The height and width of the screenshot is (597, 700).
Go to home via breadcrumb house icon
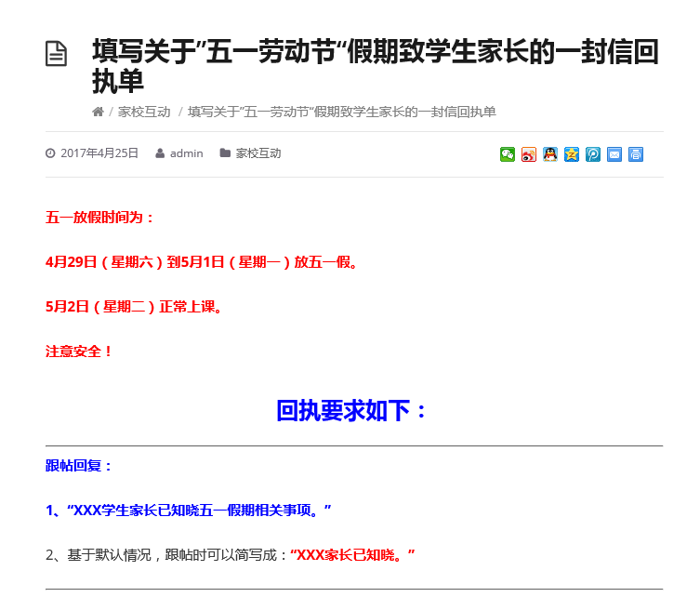(98, 113)
